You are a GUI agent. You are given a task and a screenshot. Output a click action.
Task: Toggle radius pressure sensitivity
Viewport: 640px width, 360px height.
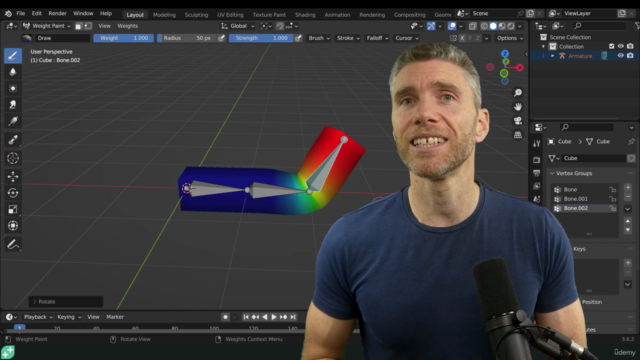tap(221, 38)
